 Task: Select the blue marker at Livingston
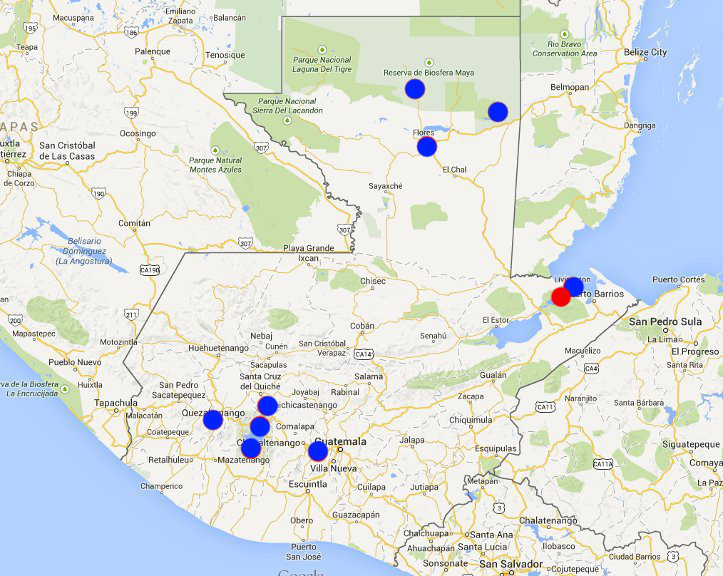pyautogui.click(x=573, y=286)
